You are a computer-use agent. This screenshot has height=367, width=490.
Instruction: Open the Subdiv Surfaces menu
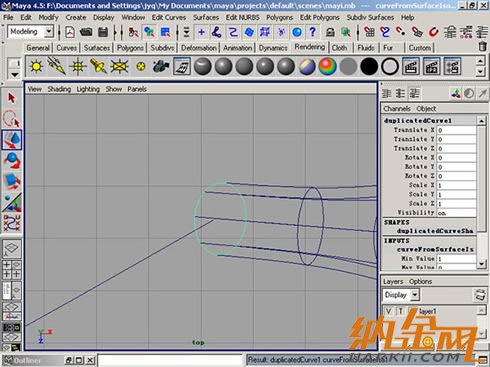[370, 17]
